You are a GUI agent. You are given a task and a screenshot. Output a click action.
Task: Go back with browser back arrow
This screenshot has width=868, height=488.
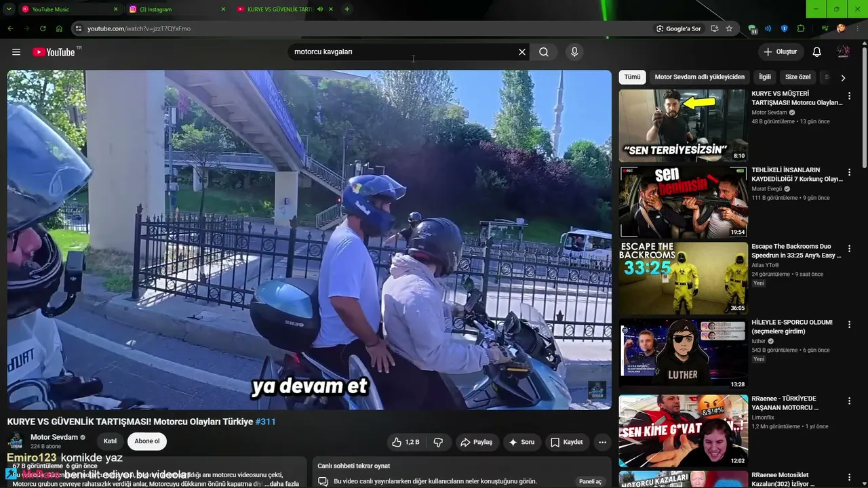(x=10, y=28)
